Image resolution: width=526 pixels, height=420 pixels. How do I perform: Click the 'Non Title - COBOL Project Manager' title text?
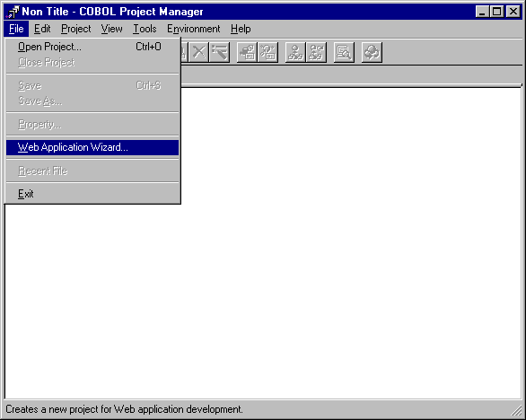coord(112,12)
